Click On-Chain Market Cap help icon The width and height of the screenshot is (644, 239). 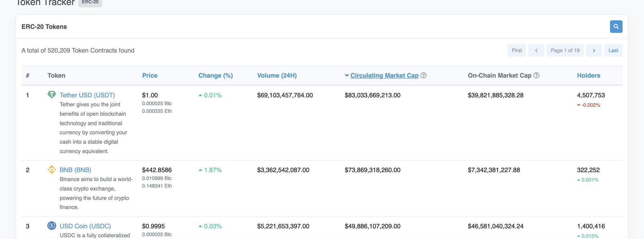coord(536,76)
